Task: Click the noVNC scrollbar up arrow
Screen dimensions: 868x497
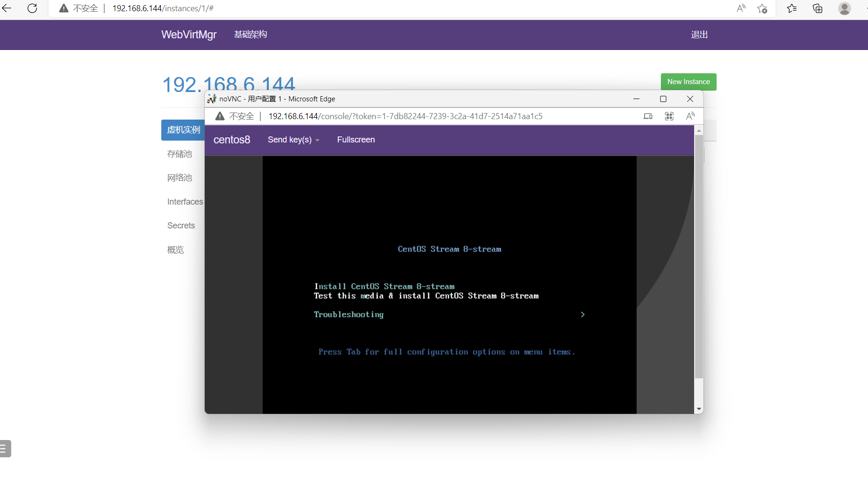Action: [699, 130]
